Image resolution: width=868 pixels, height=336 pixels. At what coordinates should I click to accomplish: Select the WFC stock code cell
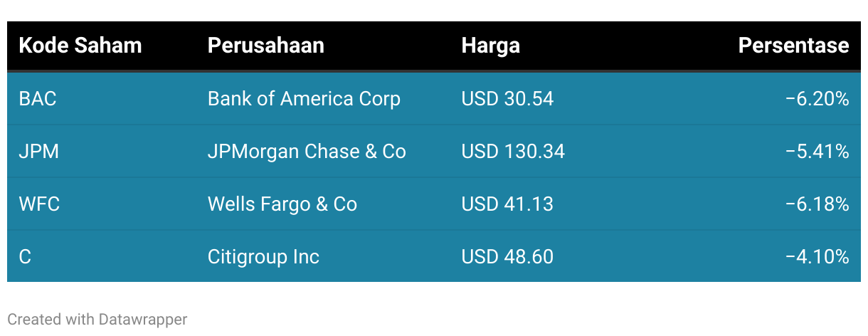(x=39, y=204)
